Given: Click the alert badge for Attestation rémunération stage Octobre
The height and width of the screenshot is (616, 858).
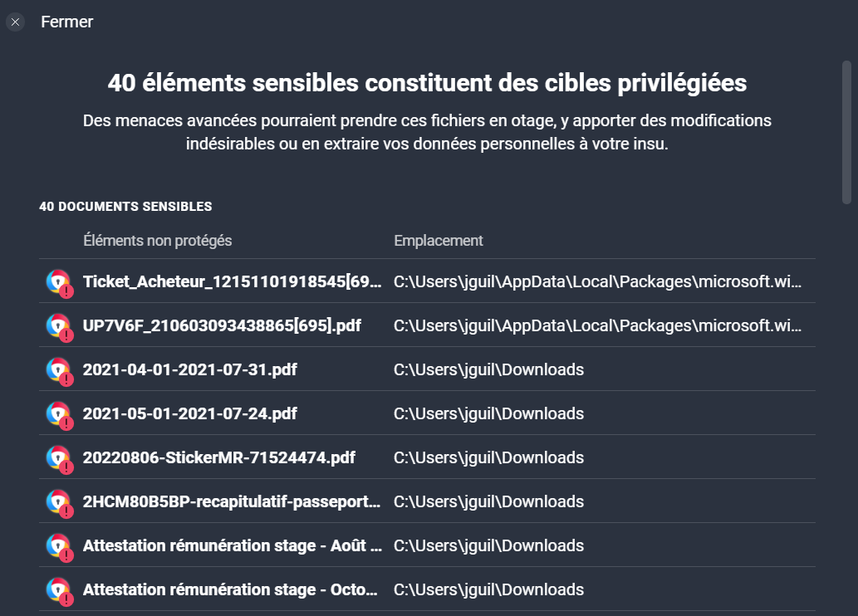Looking at the screenshot, I should 57,589.
